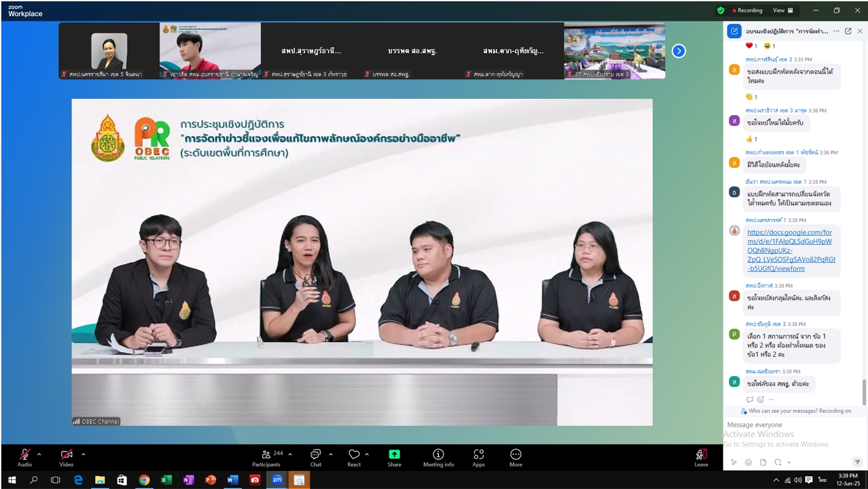Open the Participants panel
868x489 pixels.
[x=266, y=458]
